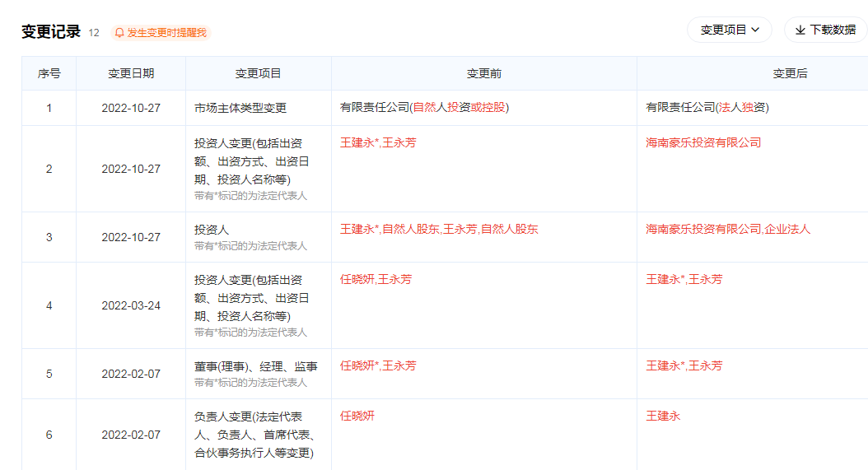Screen dimensions: 868x470
Task: Click 王建永 in row 6 after-change column
Action: (x=663, y=416)
